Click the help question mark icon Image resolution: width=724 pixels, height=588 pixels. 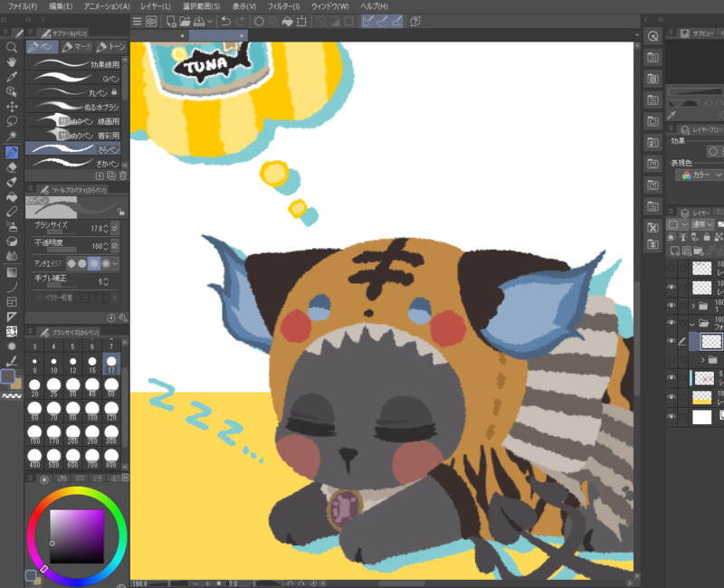pos(415,21)
